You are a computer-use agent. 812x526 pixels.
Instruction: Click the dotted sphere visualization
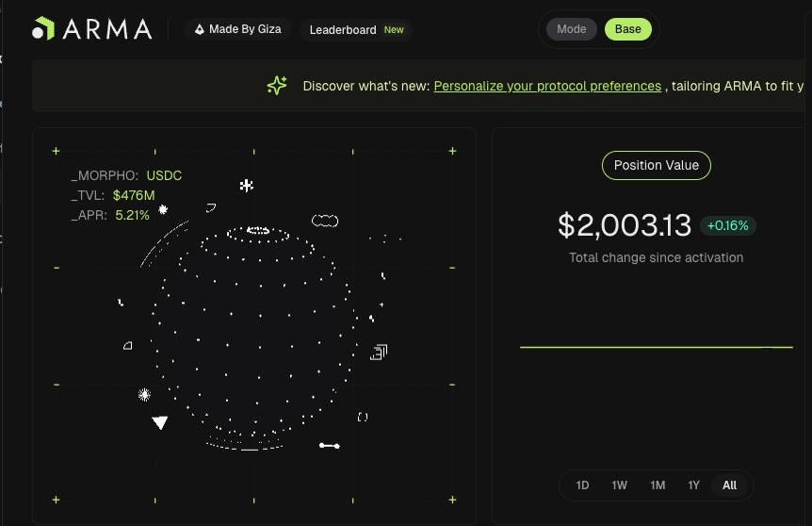[x=254, y=337]
